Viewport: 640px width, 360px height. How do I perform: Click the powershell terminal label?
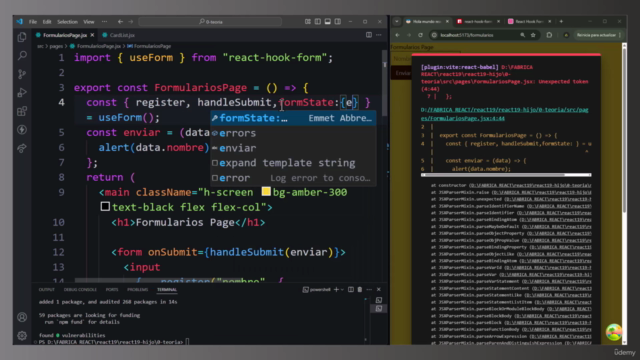tap(316, 289)
